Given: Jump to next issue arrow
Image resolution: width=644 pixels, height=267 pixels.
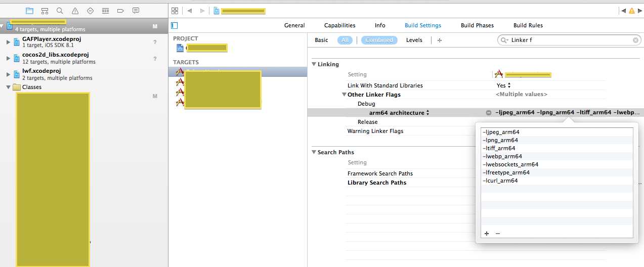Looking at the screenshot, I should pyautogui.click(x=639, y=11).
